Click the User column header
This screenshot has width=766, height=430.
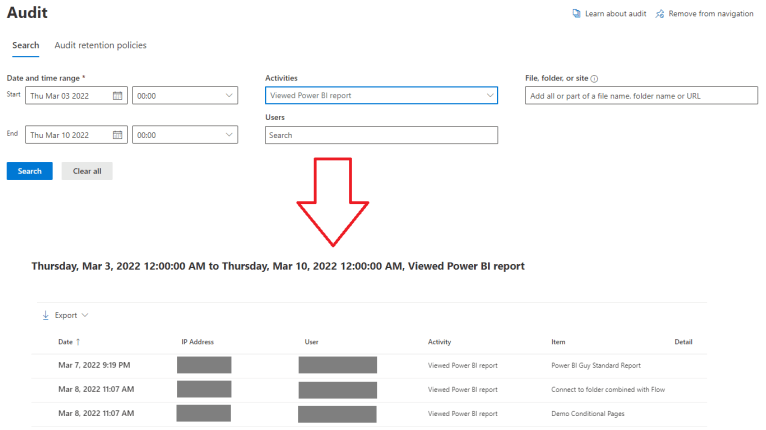coord(311,342)
